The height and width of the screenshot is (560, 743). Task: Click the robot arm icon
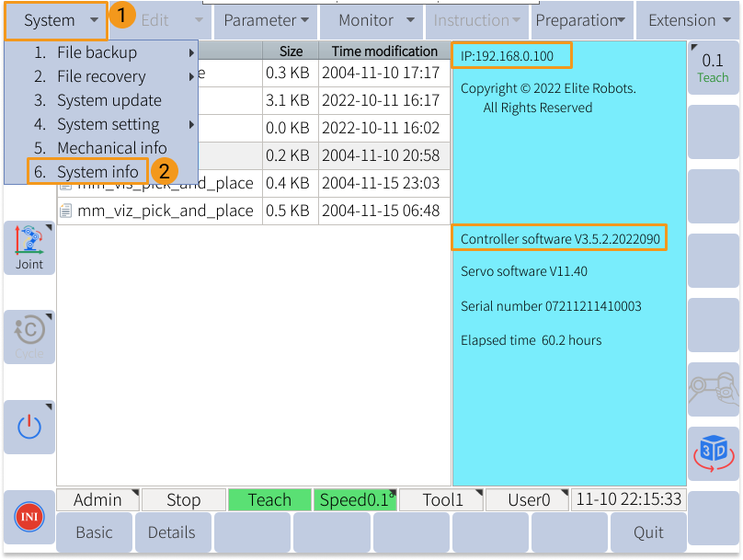coord(714,389)
